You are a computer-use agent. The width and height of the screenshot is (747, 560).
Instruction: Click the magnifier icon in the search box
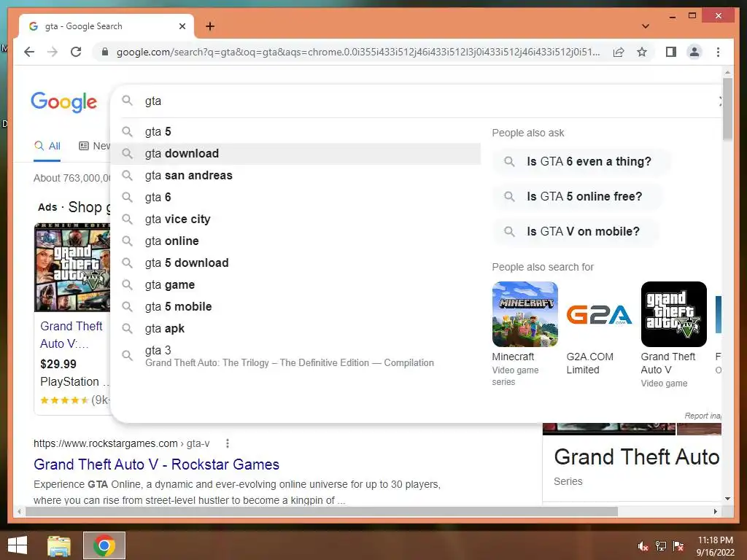point(127,101)
